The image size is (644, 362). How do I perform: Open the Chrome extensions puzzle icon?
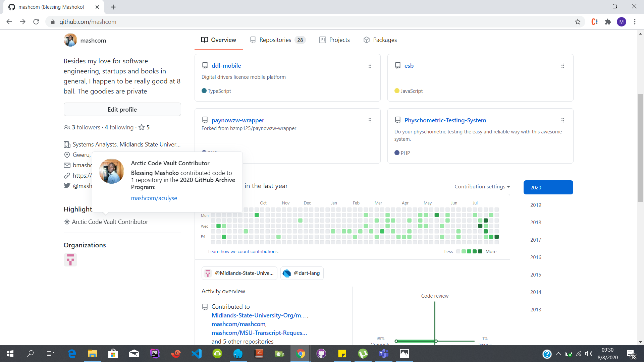[x=608, y=22]
